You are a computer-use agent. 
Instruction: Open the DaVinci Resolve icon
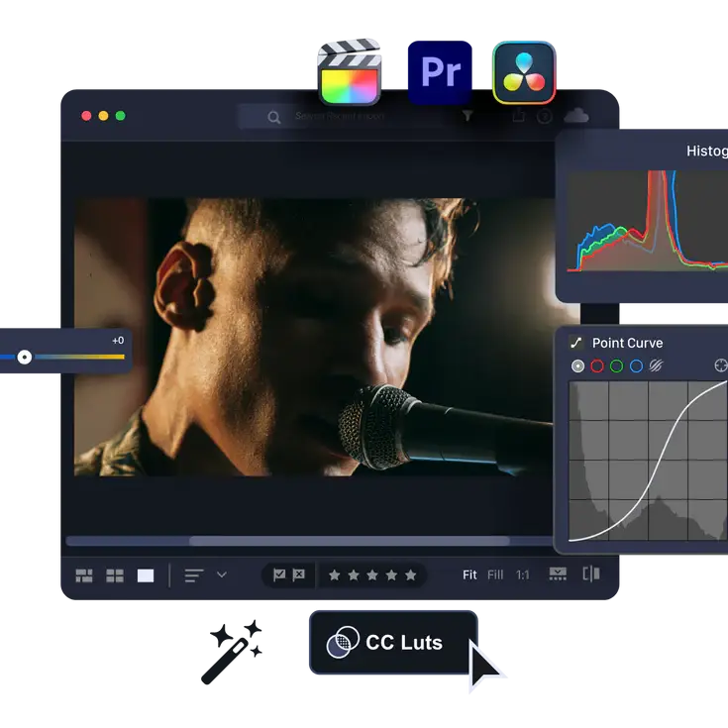coord(524,73)
